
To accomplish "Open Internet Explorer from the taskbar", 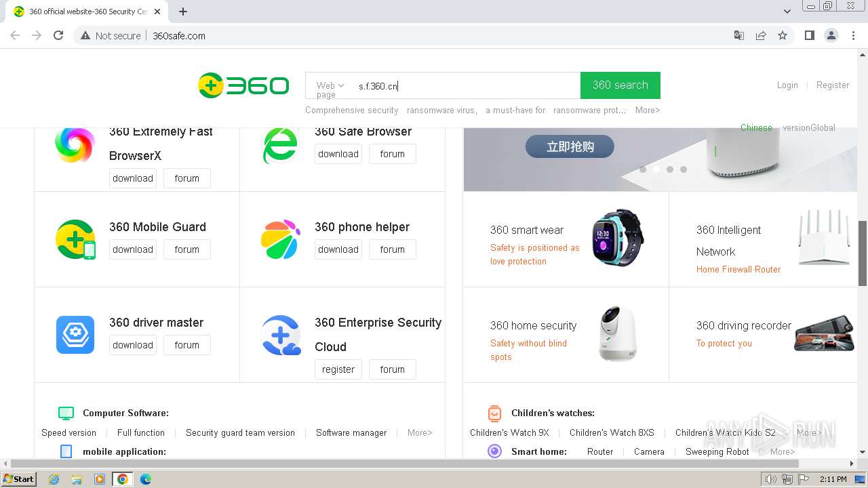I will tap(54, 479).
